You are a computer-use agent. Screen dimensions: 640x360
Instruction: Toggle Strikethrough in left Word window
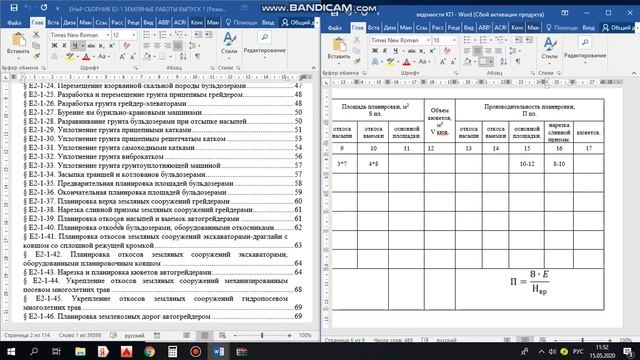coord(91,46)
